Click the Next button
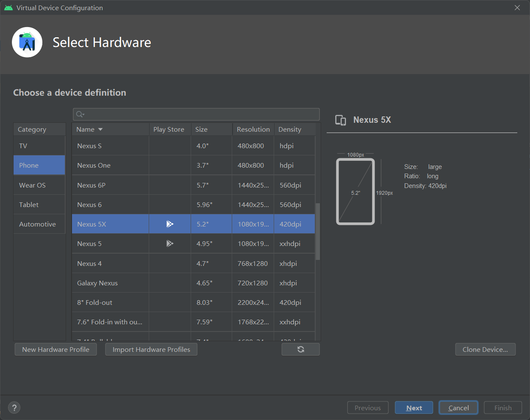The width and height of the screenshot is (530, 420). (414, 408)
